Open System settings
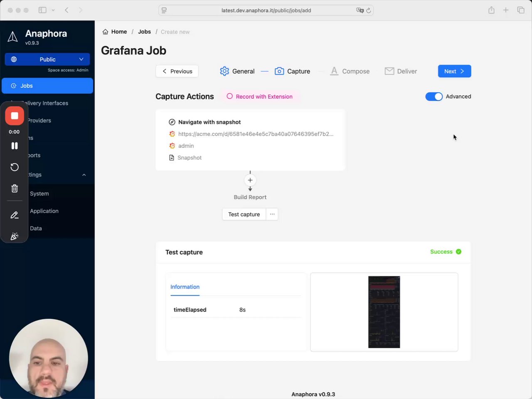This screenshot has width=532, height=399. (x=39, y=194)
